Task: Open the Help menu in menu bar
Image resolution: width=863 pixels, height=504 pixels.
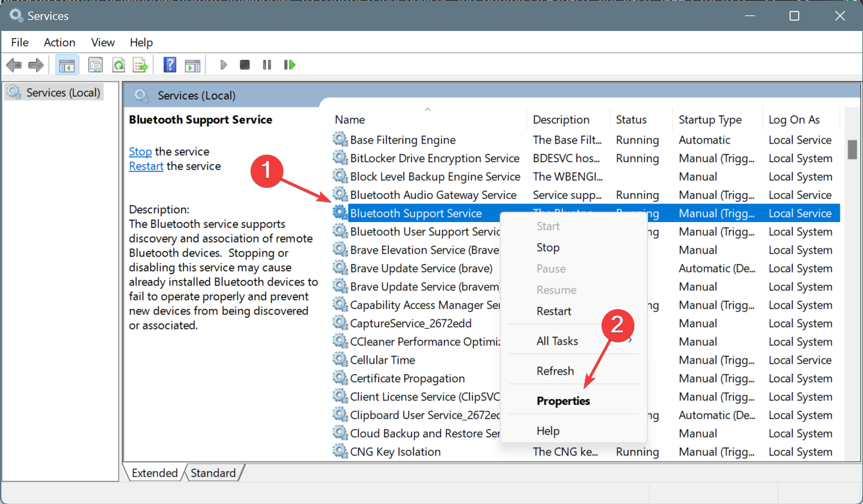Action: 141,42
